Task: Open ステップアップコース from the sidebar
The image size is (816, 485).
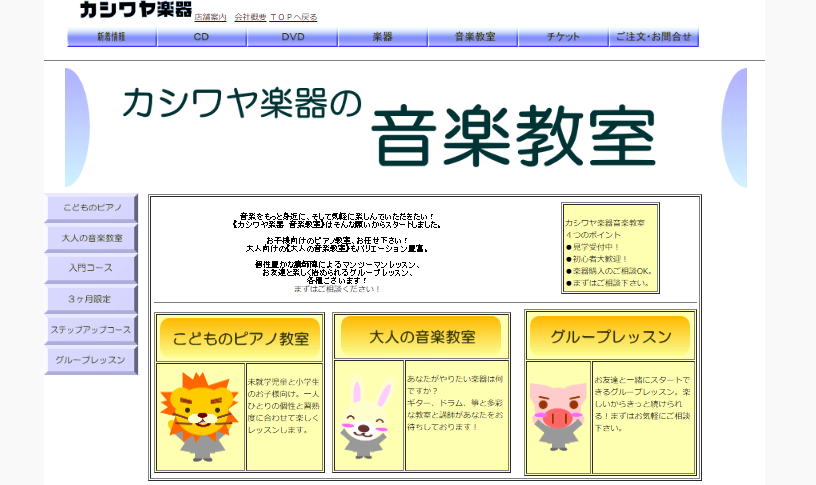Action: pyautogui.click(x=91, y=330)
